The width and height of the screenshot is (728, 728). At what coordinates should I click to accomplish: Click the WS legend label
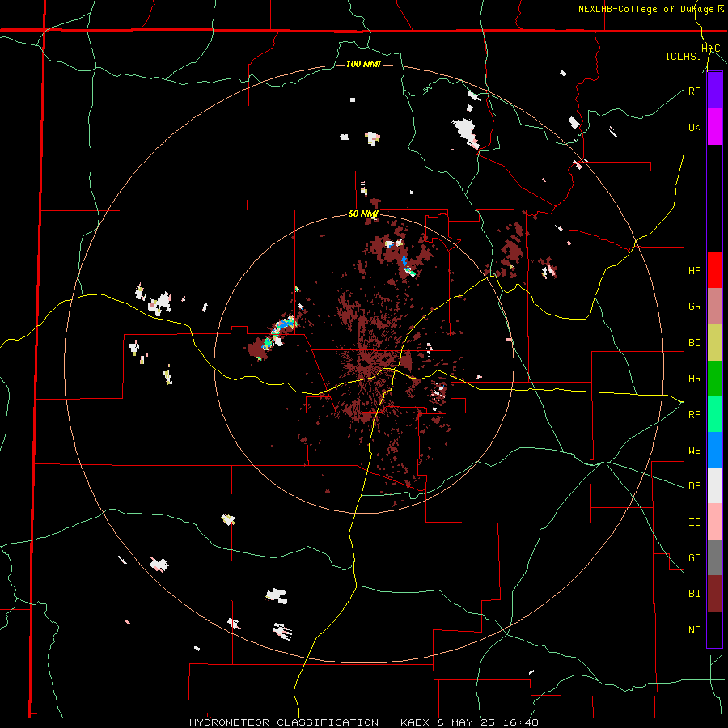coord(694,451)
